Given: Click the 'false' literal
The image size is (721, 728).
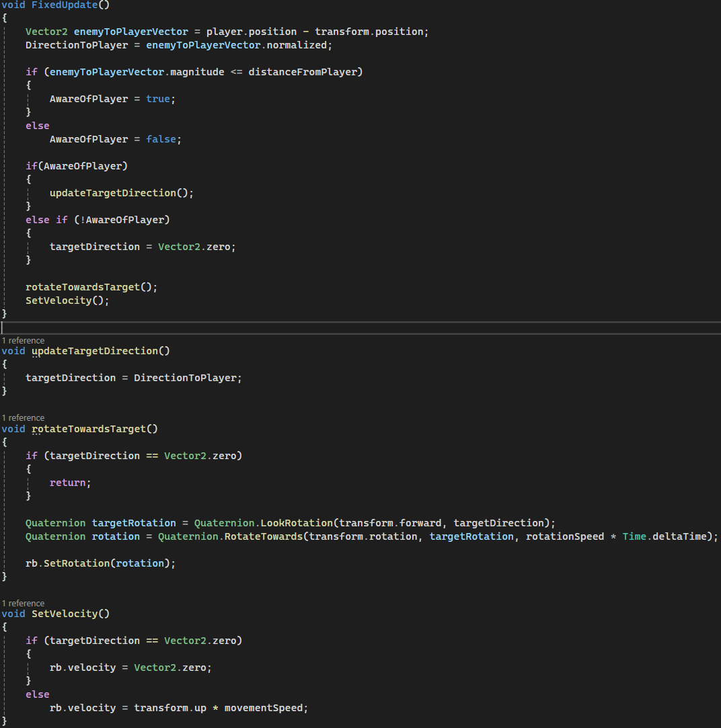Looking at the screenshot, I should pos(161,139).
